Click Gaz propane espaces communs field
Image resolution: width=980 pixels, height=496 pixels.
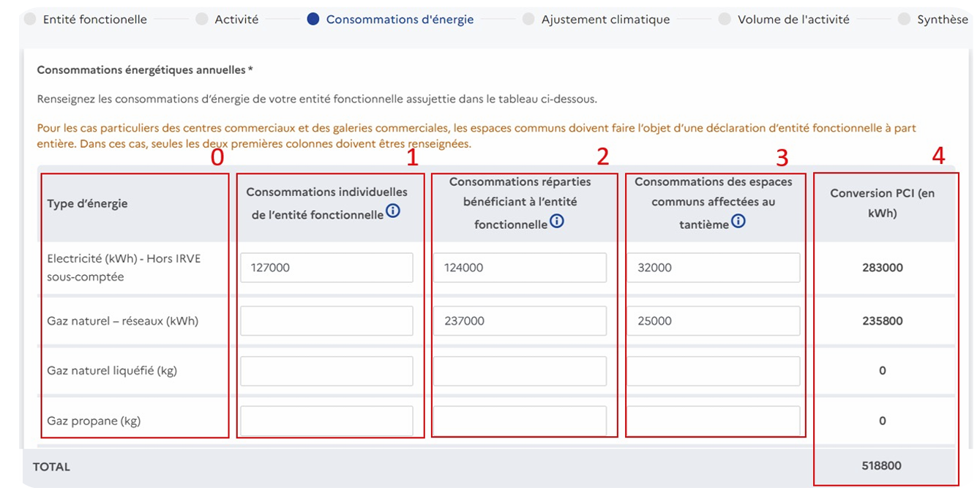pos(713,421)
